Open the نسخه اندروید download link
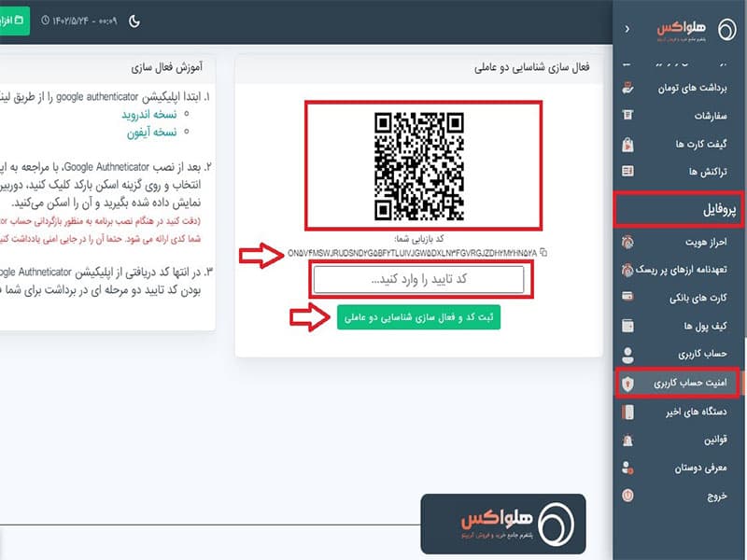 pyautogui.click(x=149, y=114)
